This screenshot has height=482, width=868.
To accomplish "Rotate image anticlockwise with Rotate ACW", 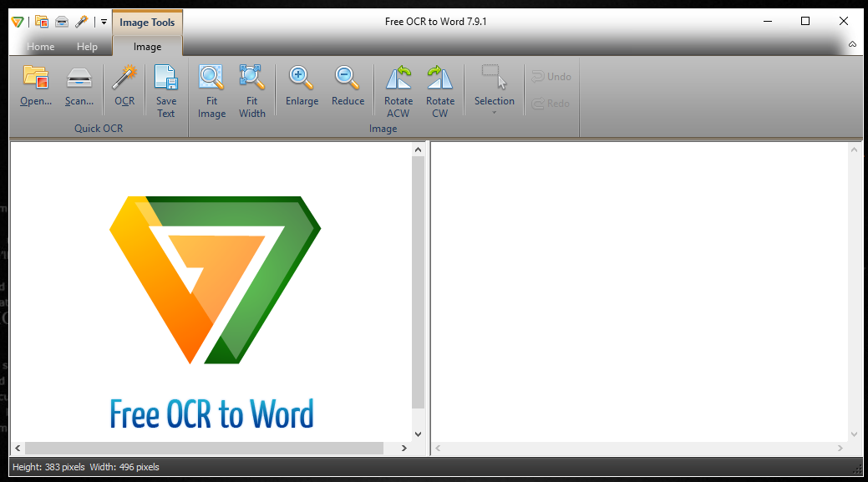I will [x=398, y=92].
